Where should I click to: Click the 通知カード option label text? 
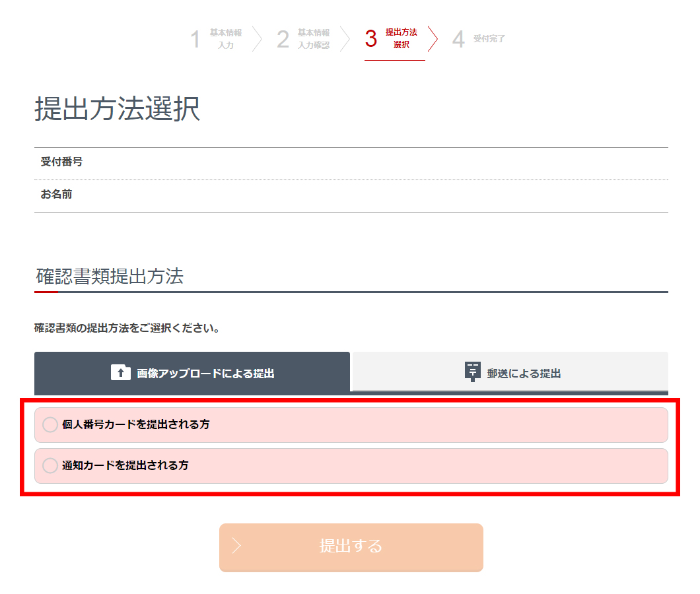click(x=125, y=465)
